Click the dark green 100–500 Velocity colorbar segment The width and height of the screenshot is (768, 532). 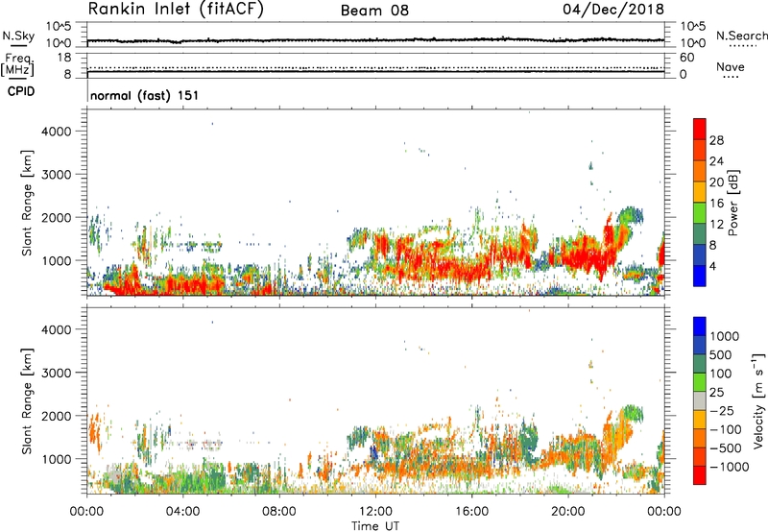700,364
